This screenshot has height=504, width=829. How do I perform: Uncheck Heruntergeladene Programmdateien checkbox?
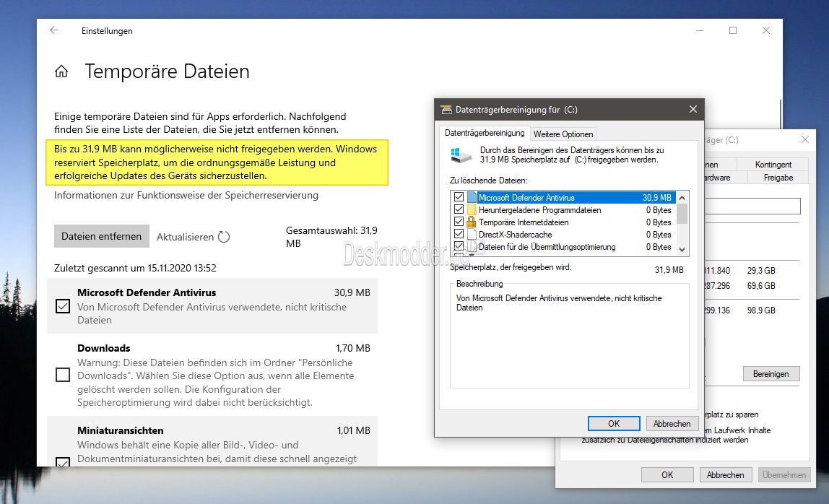point(459,209)
